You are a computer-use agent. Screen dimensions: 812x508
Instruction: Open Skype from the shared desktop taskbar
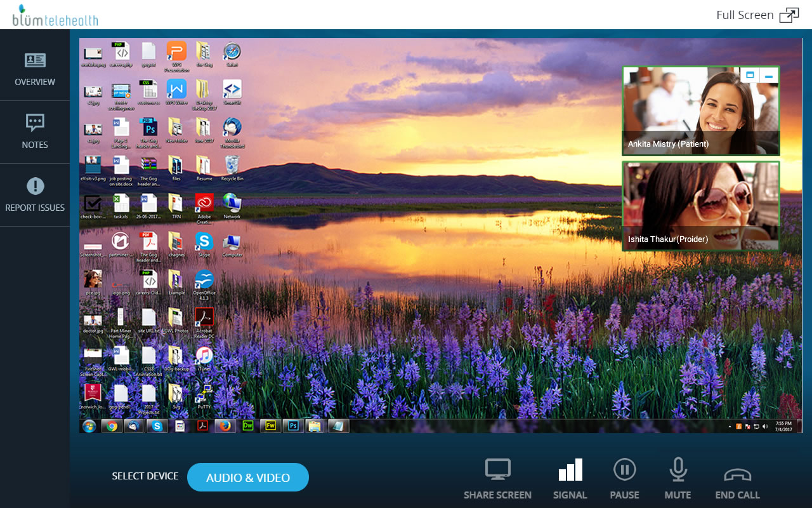click(x=156, y=425)
